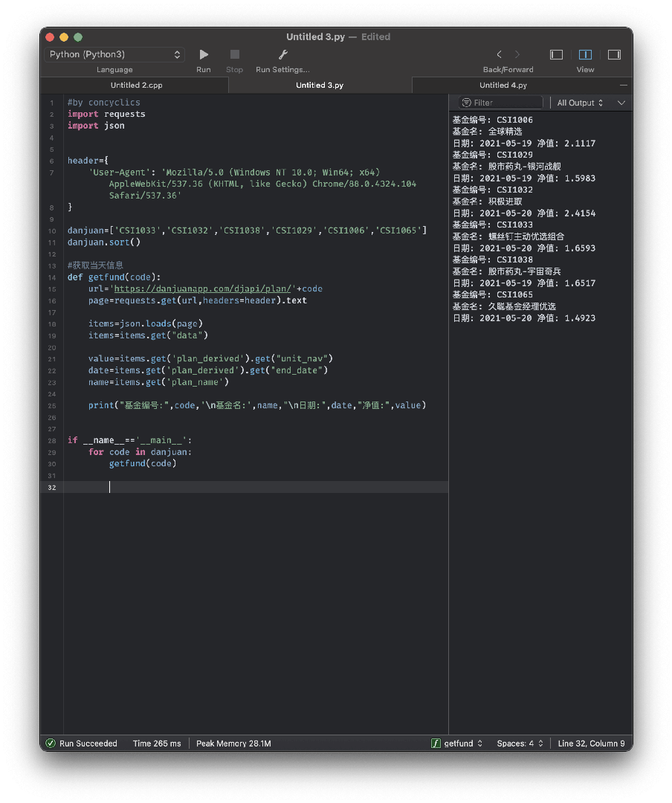Click the output line with 净值: 1.5983
The width and height of the screenshot is (672, 803).
524,178
